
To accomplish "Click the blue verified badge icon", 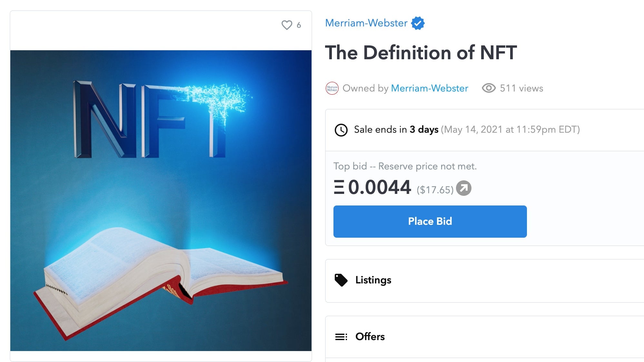I will tap(418, 23).
